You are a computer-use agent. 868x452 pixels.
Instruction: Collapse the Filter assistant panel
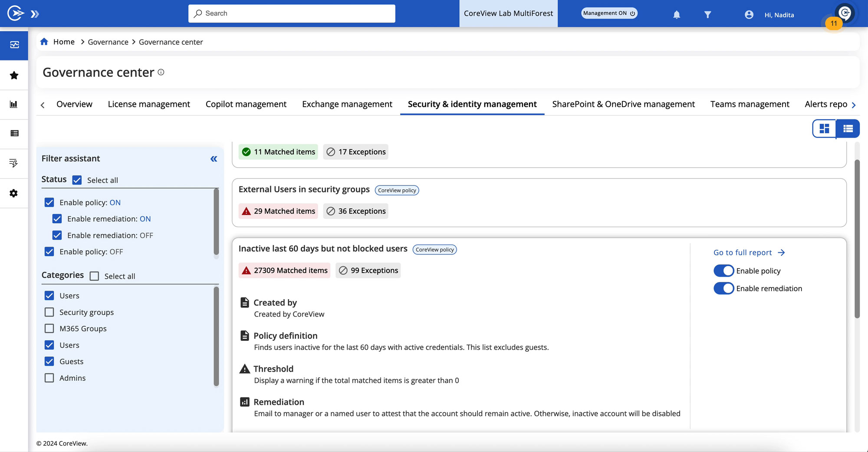point(213,159)
